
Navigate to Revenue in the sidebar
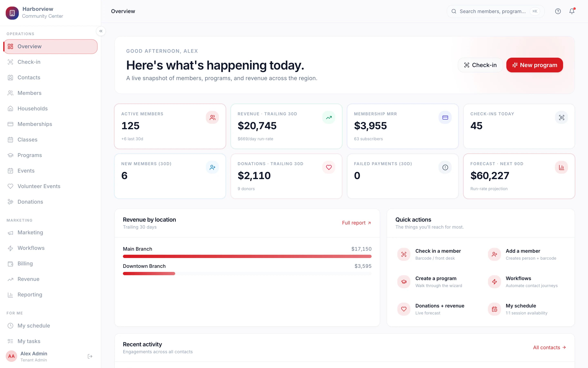pyautogui.click(x=51, y=279)
